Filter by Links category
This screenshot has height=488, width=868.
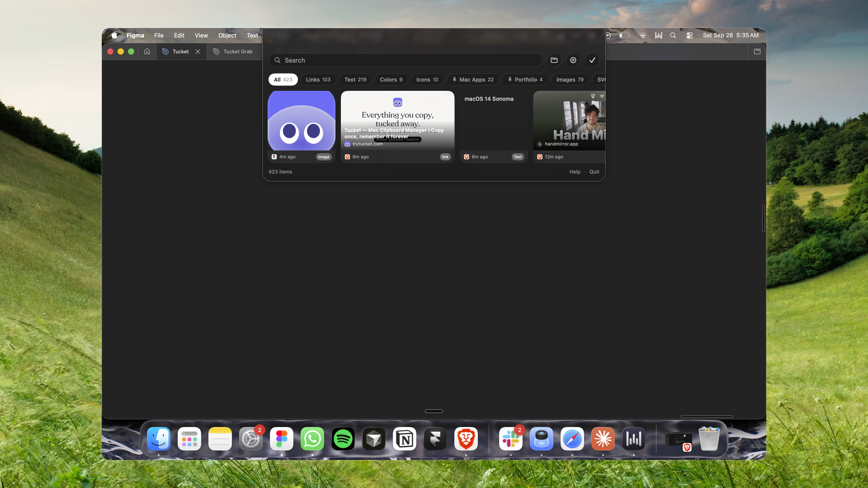click(318, 80)
